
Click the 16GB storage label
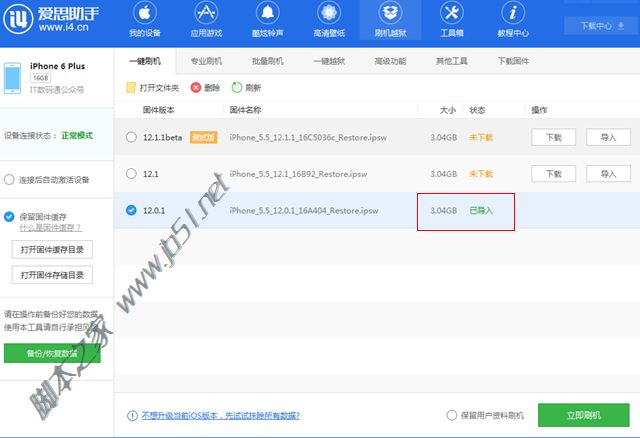pyautogui.click(x=40, y=78)
